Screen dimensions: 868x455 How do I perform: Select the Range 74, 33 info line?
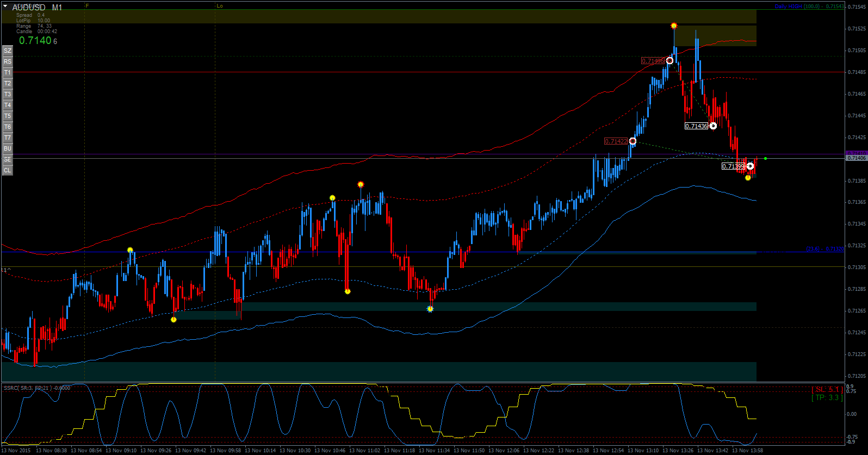pyautogui.click(x=34, y=26)
